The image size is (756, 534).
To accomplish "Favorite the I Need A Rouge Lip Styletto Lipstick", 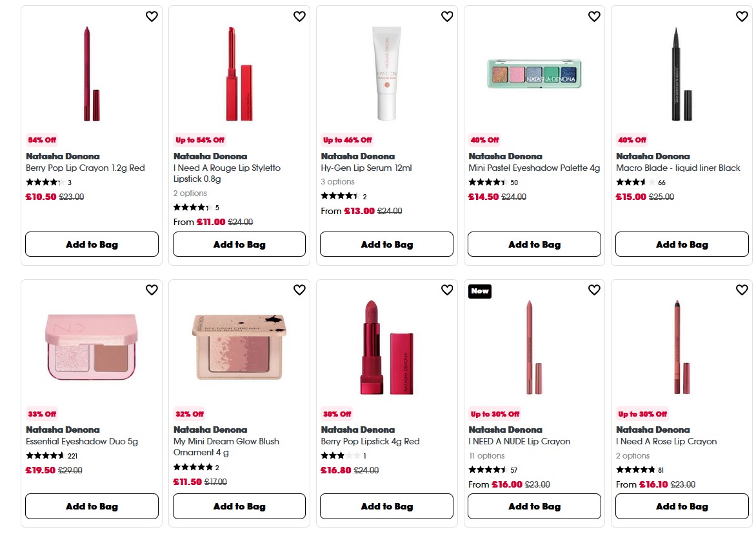I will [299, 16].
